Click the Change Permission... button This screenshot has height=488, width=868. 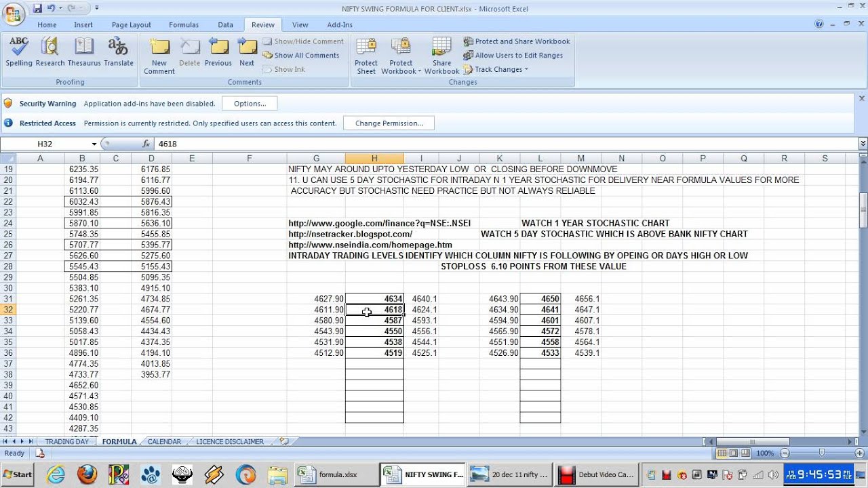pos(389,123)
